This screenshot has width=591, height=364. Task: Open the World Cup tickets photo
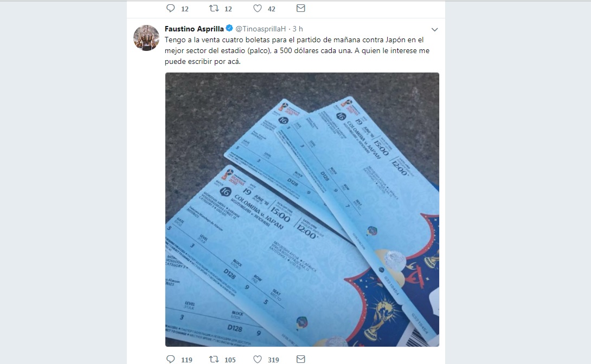[x=302, y=209]
